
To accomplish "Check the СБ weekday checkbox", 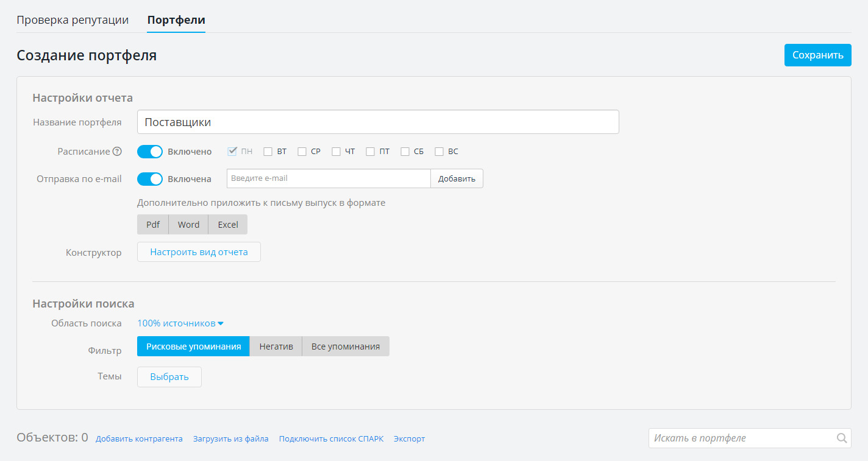I will coord(405,152).
